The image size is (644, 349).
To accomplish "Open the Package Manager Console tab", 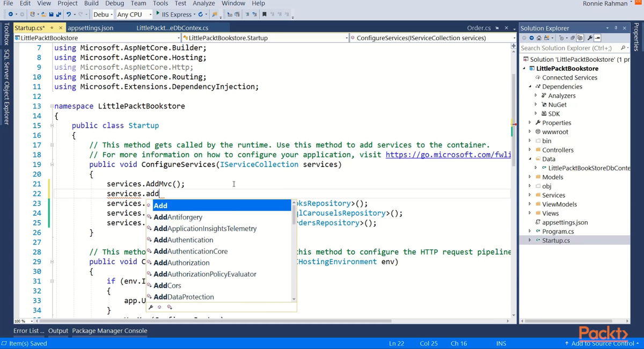I will click(x=109, y=331).
